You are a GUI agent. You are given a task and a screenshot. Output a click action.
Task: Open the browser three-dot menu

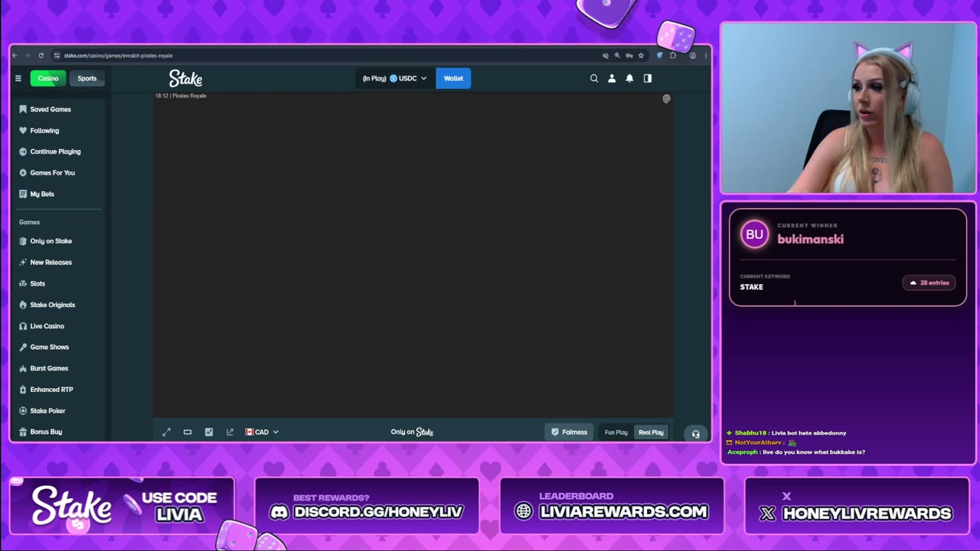tap(705, 55)
